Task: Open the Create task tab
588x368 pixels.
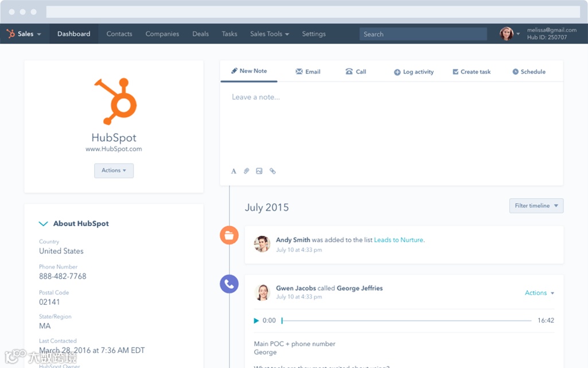Action: click(x=472, y=72)
